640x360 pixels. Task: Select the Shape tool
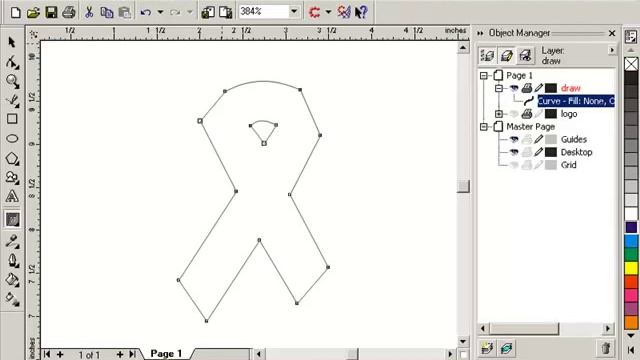coord(12,62)
